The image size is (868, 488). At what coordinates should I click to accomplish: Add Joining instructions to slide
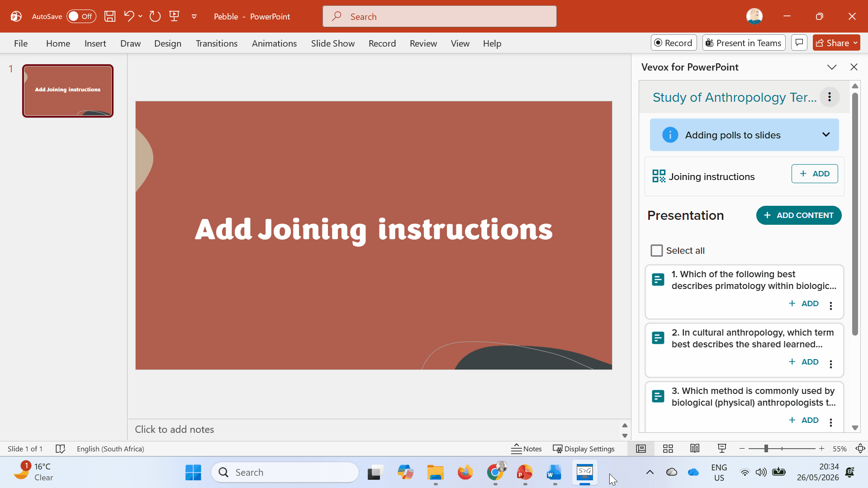point(815,174)
